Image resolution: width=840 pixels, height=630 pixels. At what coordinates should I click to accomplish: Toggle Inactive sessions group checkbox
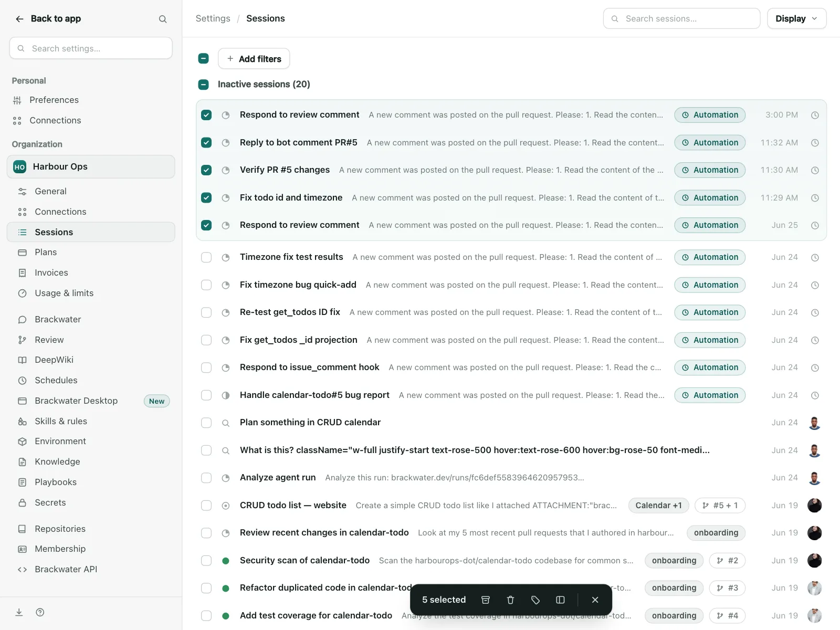(x=204, y=85)
